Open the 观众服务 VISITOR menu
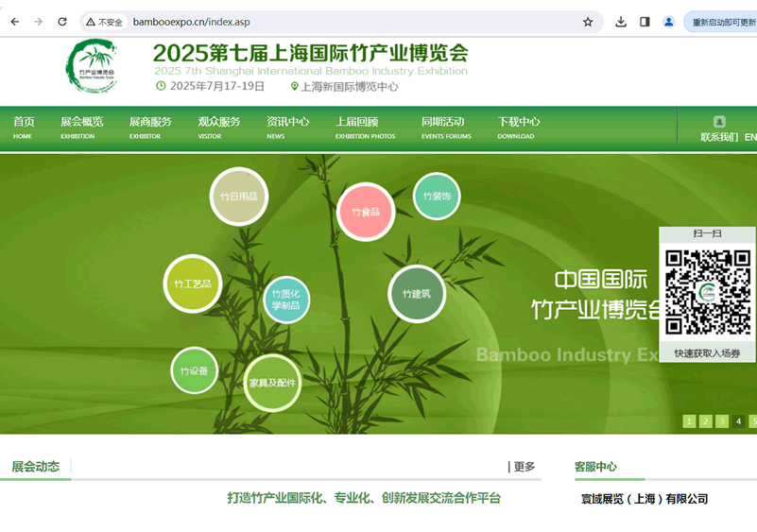 pos(219,128)
